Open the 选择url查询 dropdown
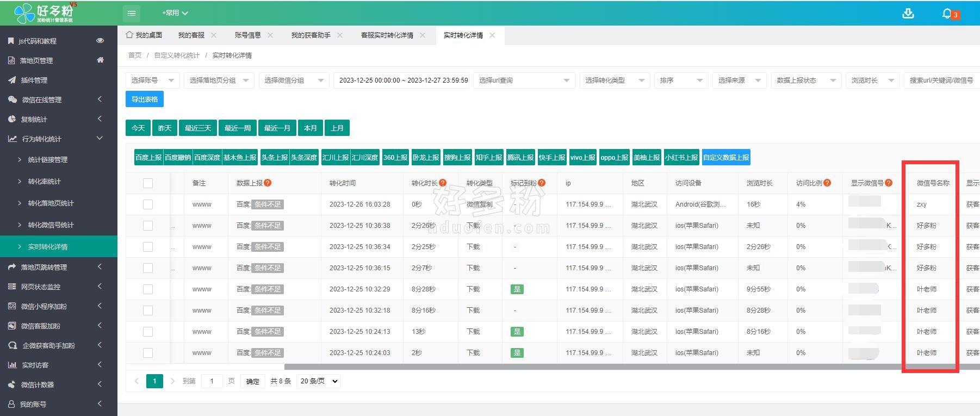This screenshot has width=980, height=416. click(x=524, y=80)
